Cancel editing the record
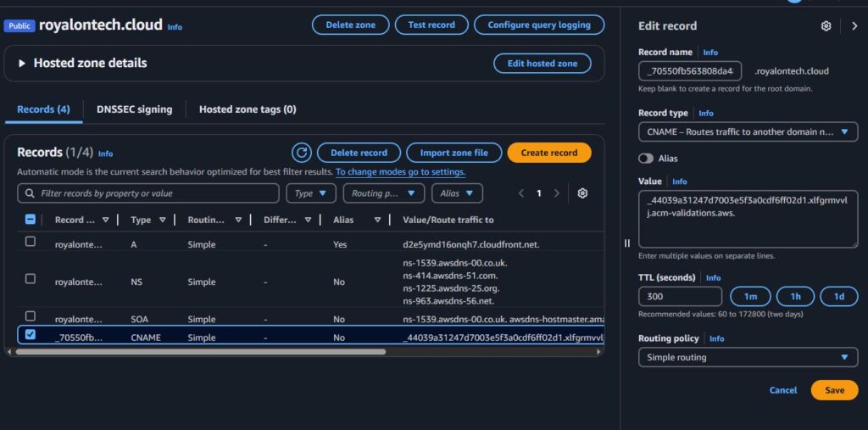The height and width of the screenshot is (430, 868). pyautogui.click(x=783, y=390)
